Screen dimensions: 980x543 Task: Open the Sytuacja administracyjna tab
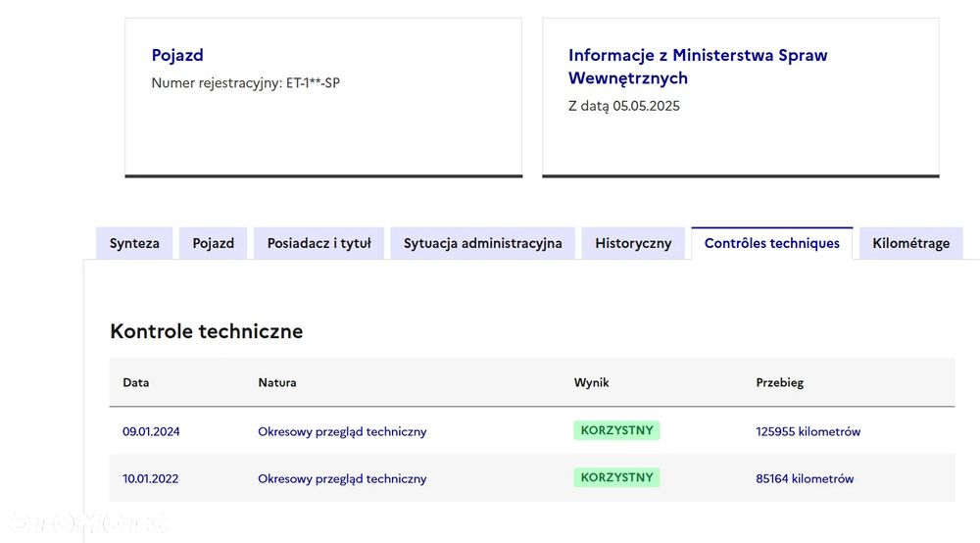(x=482, y=243)
